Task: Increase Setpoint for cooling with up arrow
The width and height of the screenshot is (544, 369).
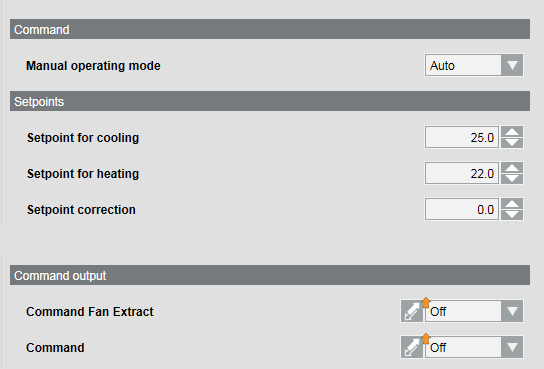Action: point(512,132)
